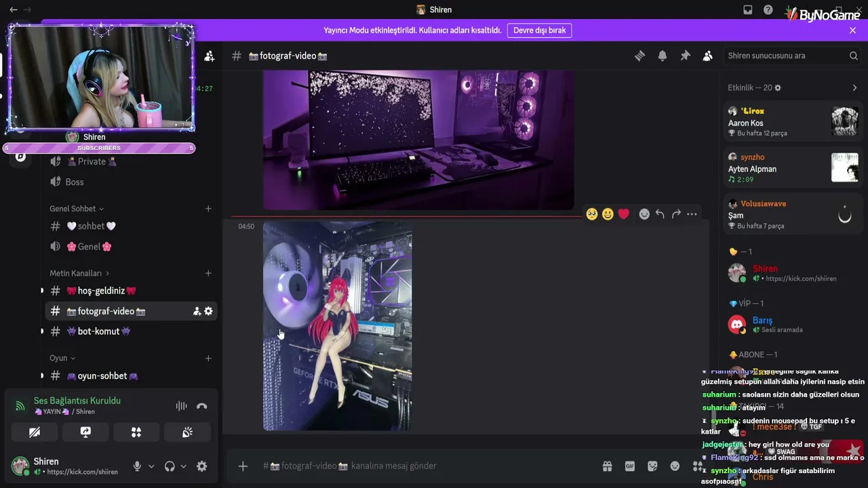The image size is (868, 488).
Task: Open the GIF picker
Action: (630, 466)
